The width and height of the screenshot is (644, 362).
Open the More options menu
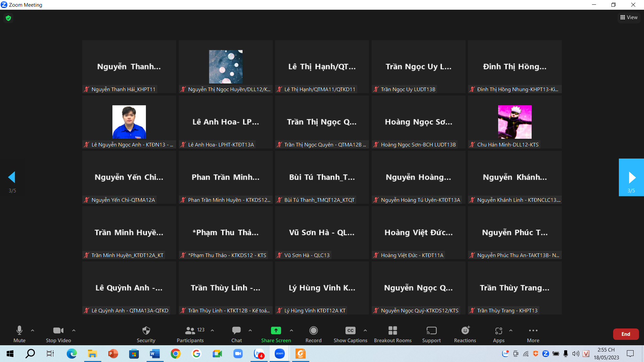tap(533, 334)
